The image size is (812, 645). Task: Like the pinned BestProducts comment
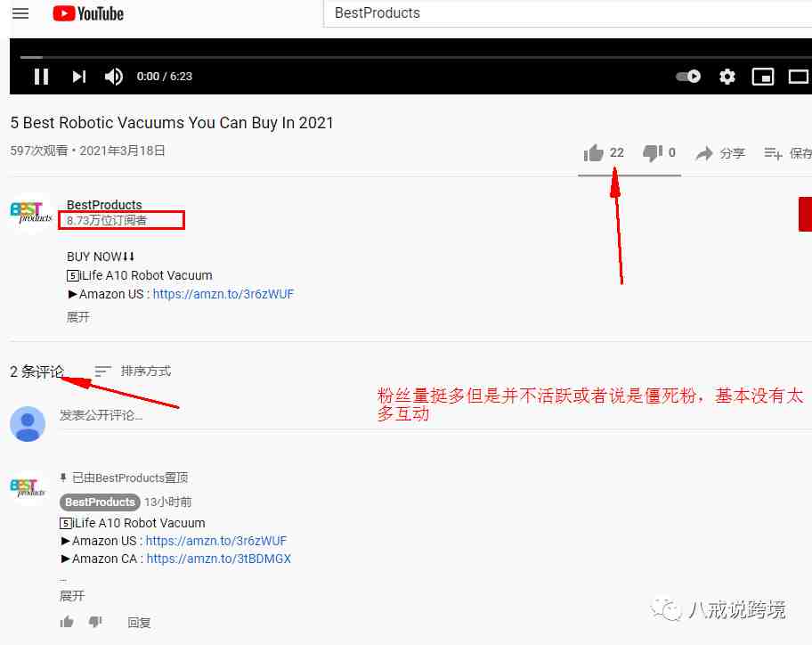67,622
